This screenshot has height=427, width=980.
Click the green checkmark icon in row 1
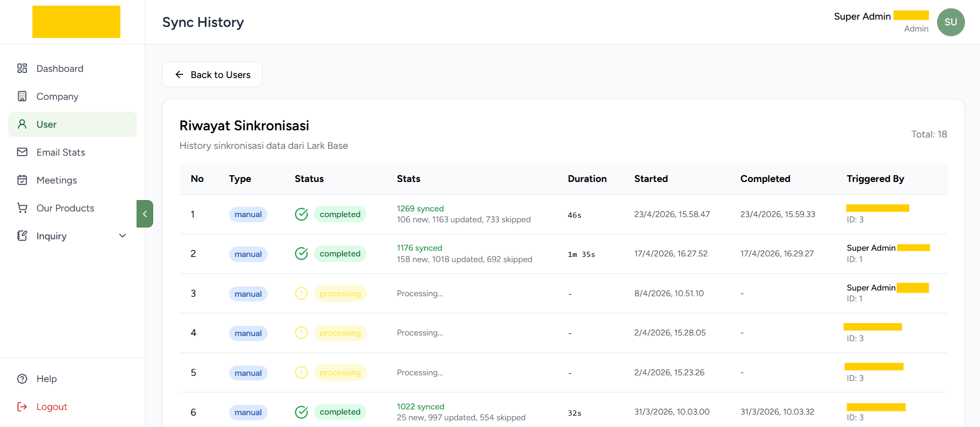pos(301,214)
